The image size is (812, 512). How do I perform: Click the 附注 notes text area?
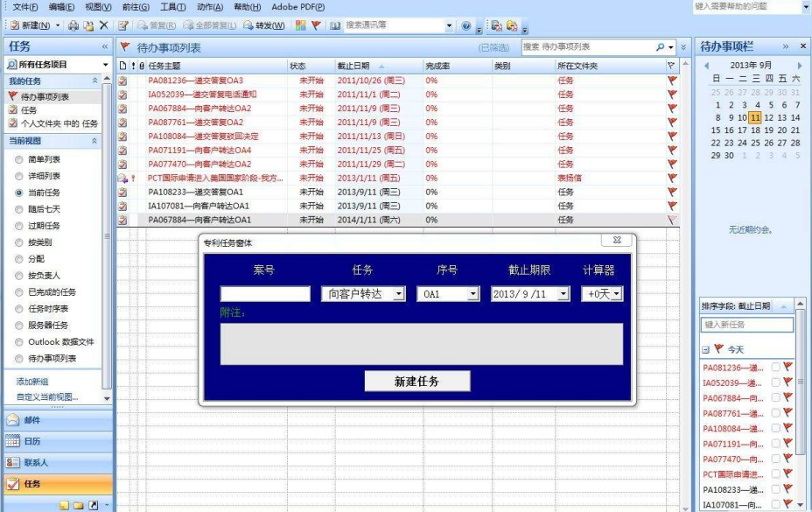422,344
